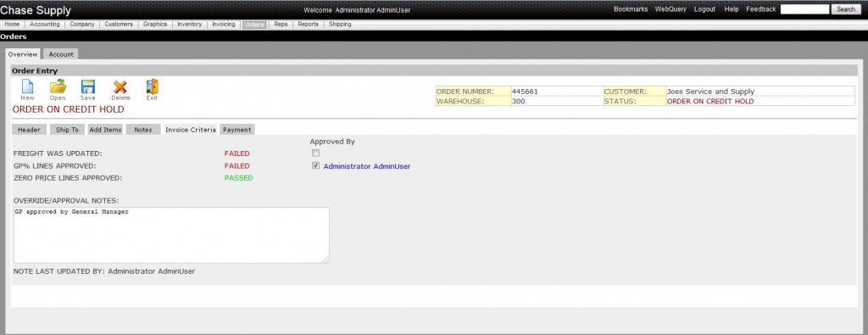Click the ORDER NUMBER label cell

tap(473, 92)
